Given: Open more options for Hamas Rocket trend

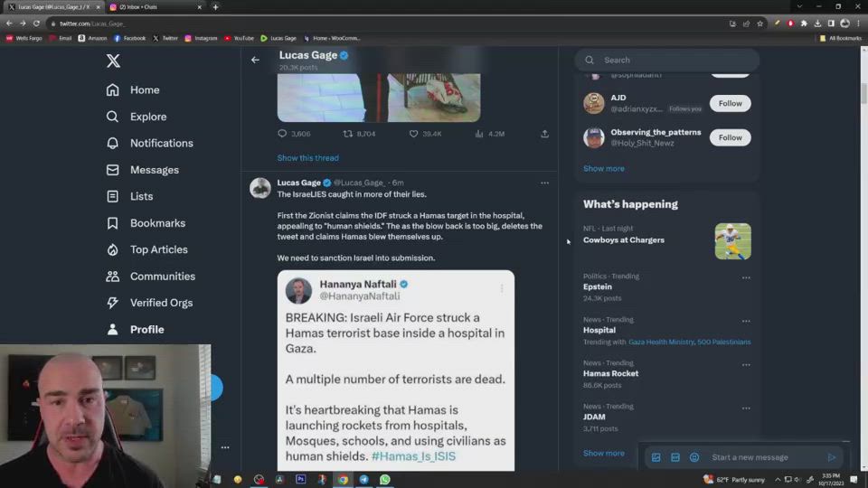Looking at the screenshot, I should (x=746, y=364).
